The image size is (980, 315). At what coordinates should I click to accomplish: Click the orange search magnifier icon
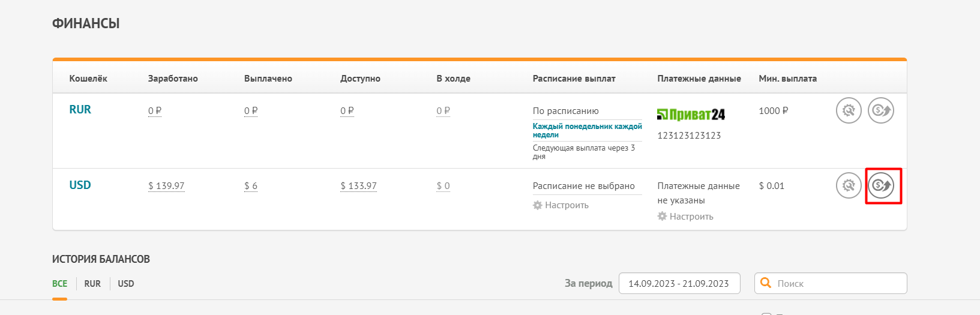(x=766, y=283)
